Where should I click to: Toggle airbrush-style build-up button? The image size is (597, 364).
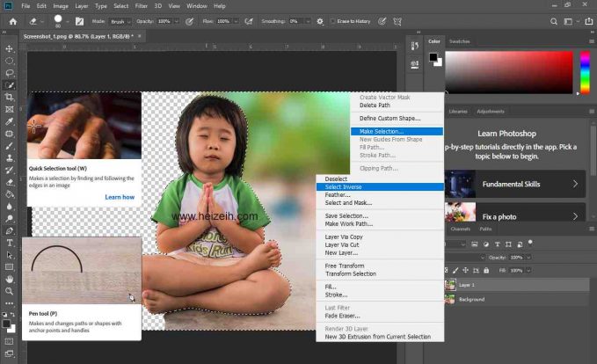click(249, 22)
